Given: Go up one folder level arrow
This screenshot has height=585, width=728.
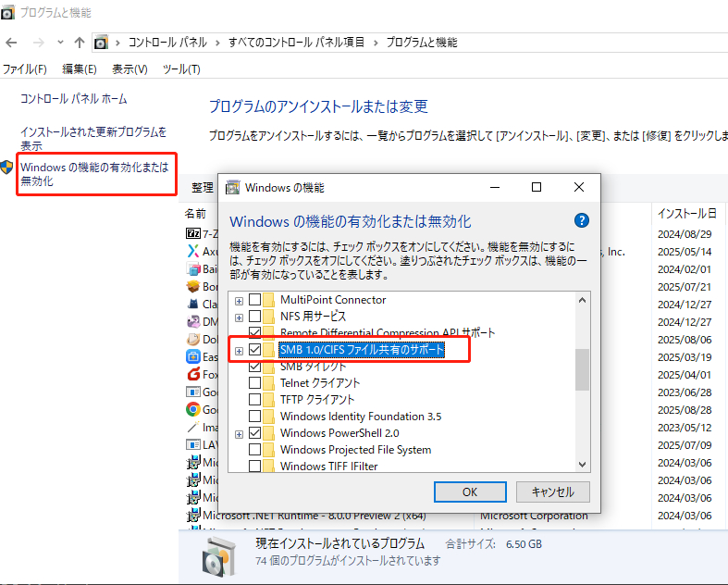Looking at the screenshot, I should [x=80, y=43].
